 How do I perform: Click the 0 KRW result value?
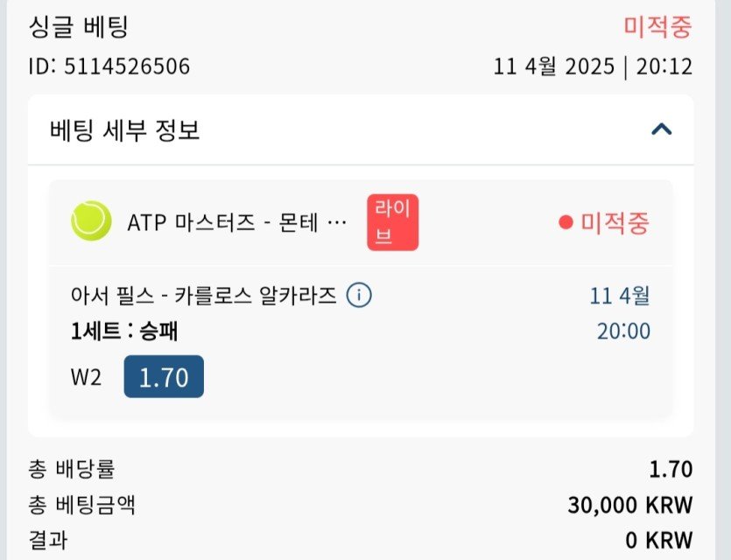pos(658,540)
